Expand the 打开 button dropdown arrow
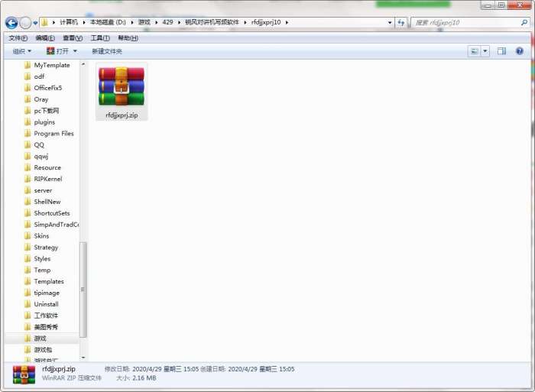Screen dimensions: 535x392 coord(75,51)
